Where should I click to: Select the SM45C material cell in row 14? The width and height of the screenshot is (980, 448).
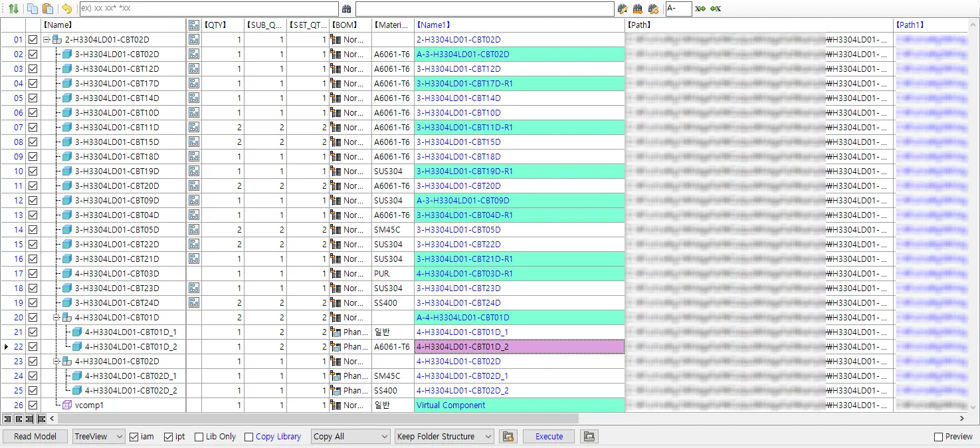point(393,230)
